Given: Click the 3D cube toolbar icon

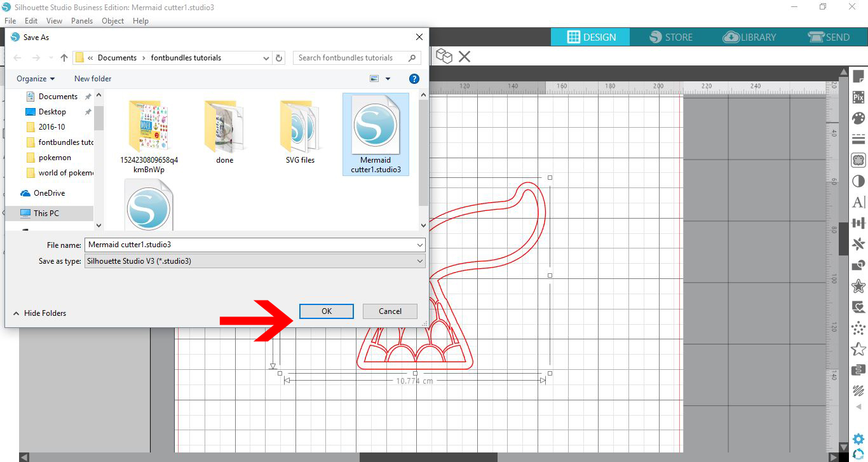Looking at the screenshot, I should tap(444, 57).
